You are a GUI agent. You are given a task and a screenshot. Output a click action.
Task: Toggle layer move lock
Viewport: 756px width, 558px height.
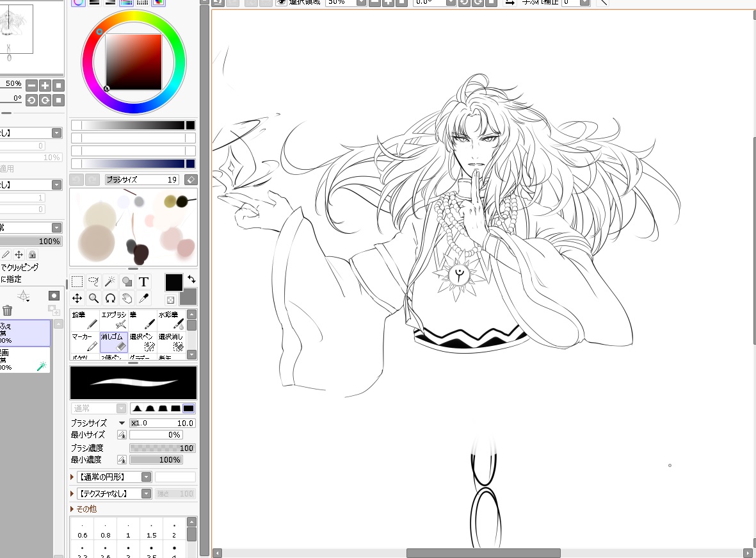pos(19,254)
